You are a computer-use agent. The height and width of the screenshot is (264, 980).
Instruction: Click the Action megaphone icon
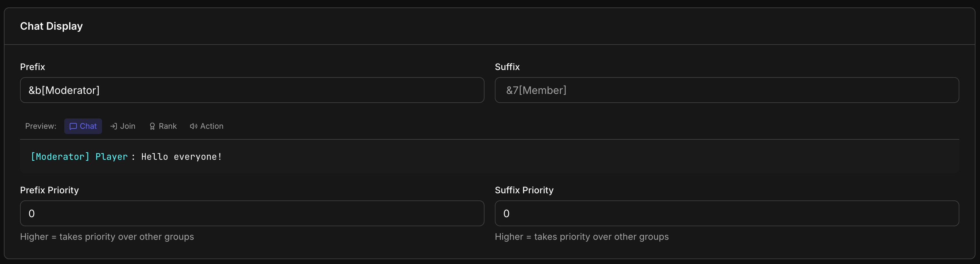pyautogui.click(x=194, y=126)
